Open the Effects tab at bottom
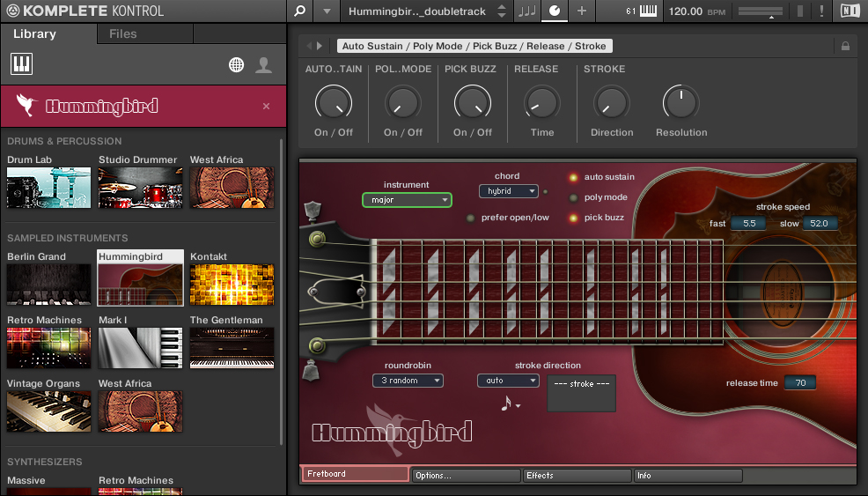 (x=577, y=476)
